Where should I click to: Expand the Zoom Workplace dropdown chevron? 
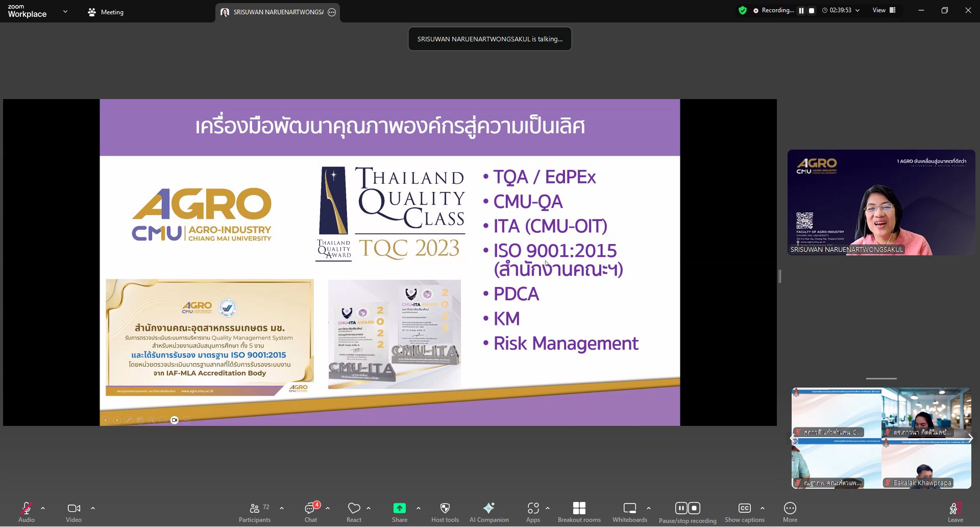(65, 11)
